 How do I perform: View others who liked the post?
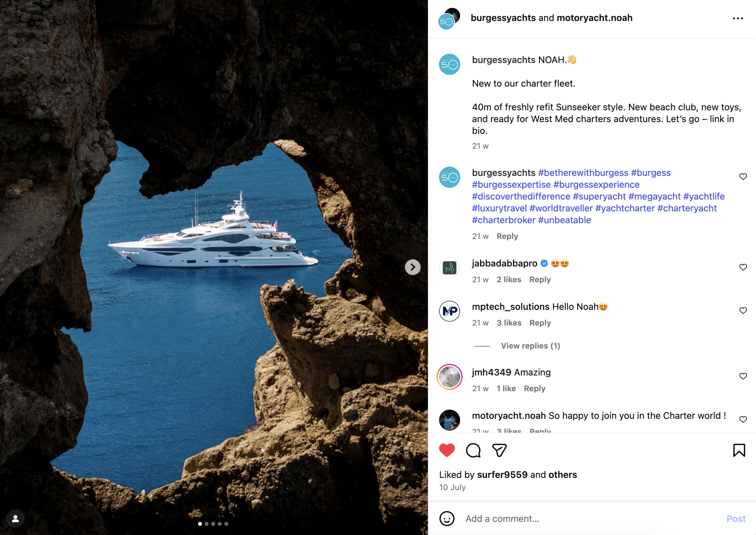[x=563, y=475]
